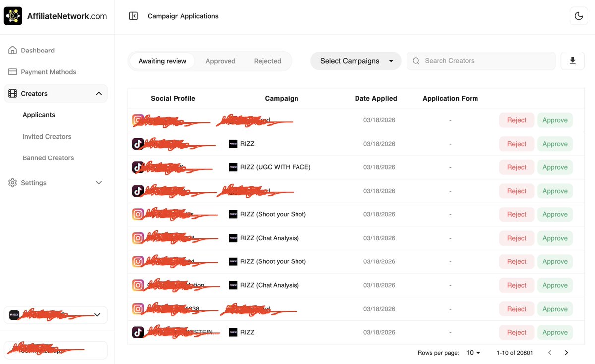This screenshot has width=595, height=364.
Task: Click date 03/18/2026 in UGC WITH FACE row
Action: pos(379,167)
